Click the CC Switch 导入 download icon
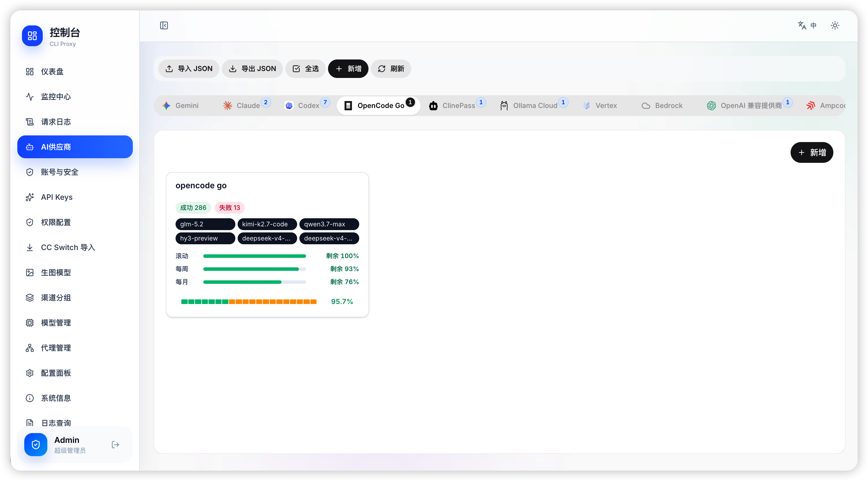The image size is (868, 481). (30, 248)
